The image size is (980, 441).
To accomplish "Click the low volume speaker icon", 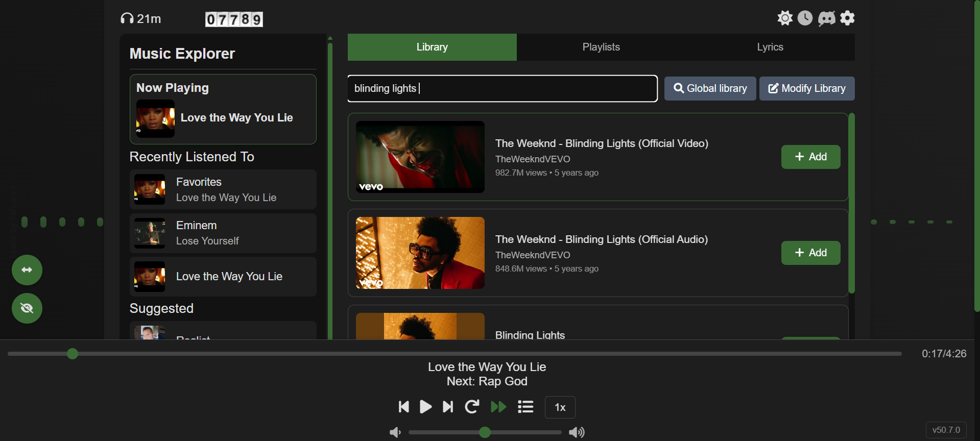I will pos(395,432).
